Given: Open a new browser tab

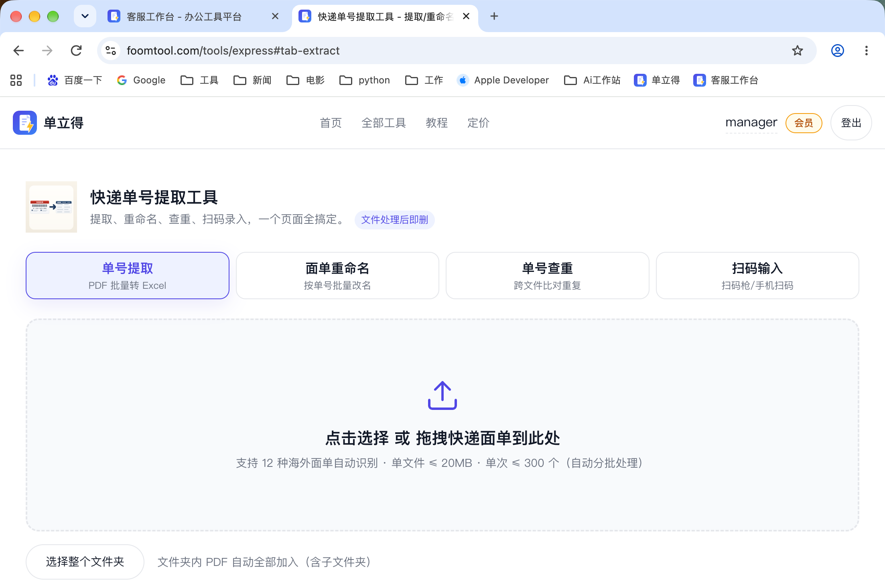Looking at the screenshot, I should (x=494, y=16).
